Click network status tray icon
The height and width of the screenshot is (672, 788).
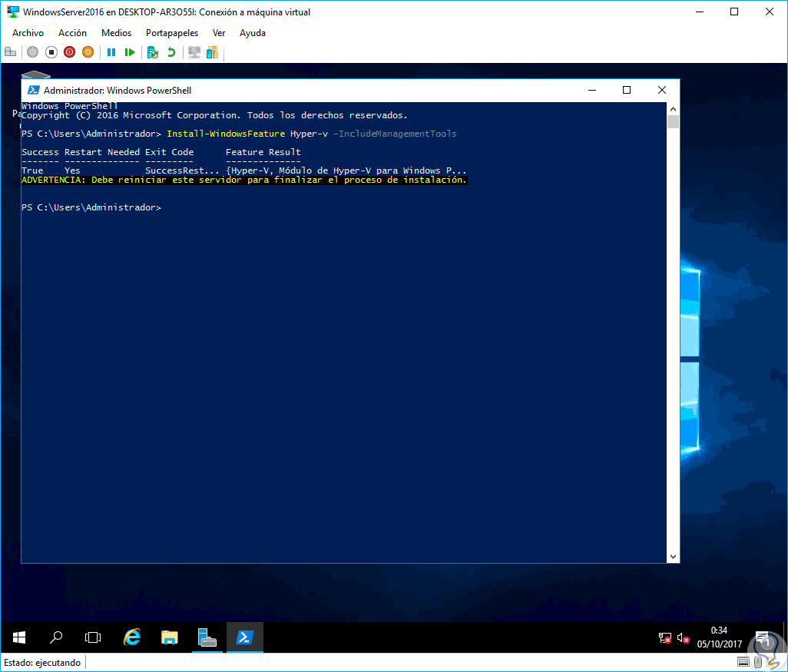click(x=664, y=637)
